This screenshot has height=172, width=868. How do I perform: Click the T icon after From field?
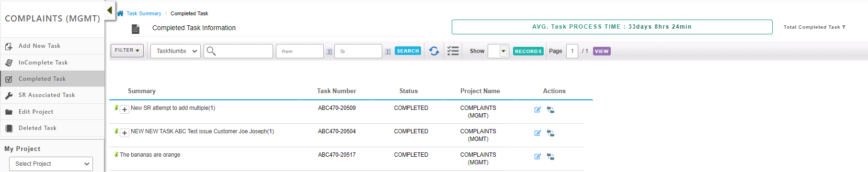click(329, 52)
